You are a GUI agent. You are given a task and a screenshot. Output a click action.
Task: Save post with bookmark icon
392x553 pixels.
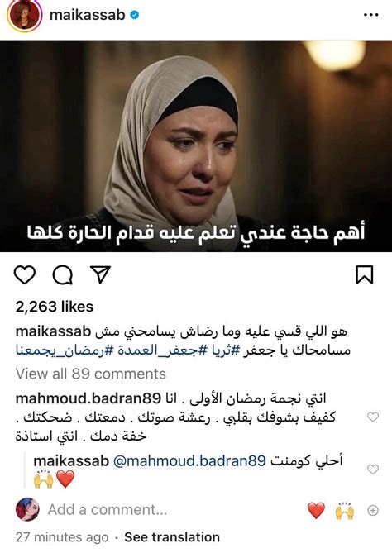[x=364, y=274]
